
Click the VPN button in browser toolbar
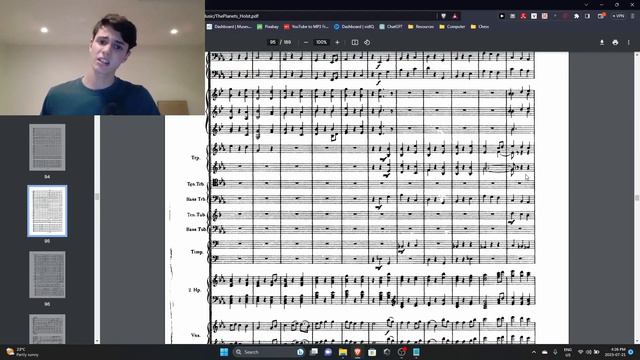click(x=618, y=16)
